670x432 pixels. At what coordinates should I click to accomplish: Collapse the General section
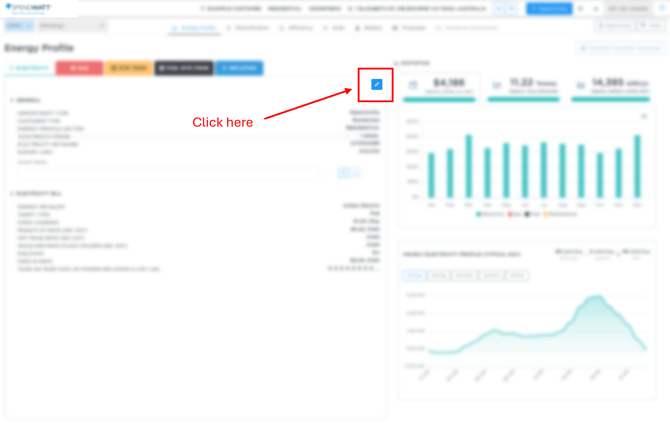tap(12, 100)
